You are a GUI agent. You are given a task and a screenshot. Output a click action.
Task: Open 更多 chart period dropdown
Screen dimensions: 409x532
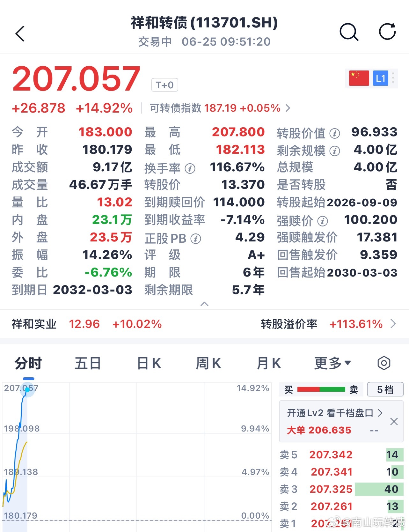pyautogui.click(x=332, y=363)
